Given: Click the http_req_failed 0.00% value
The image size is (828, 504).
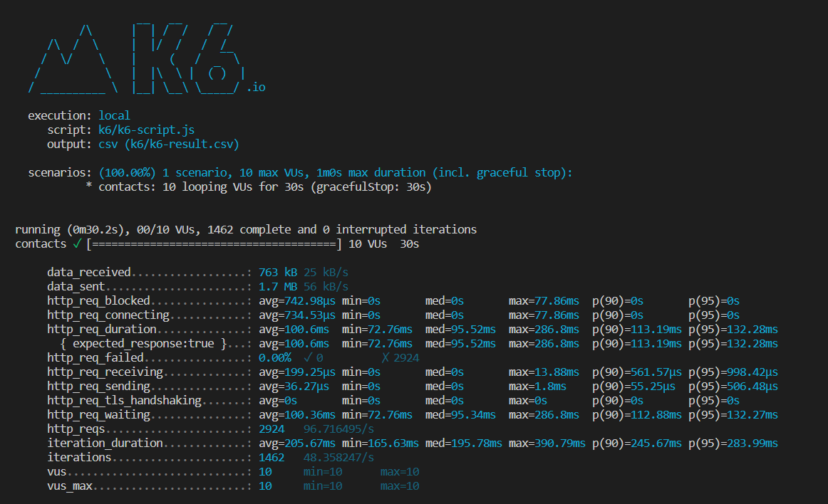Looking at the screenshot, I should [274, 357].
